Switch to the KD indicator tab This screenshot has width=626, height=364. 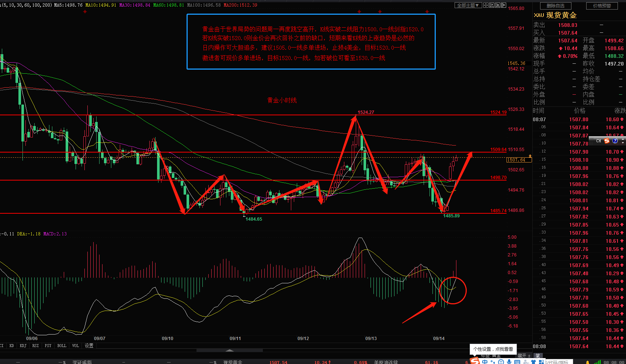(12, 346)
